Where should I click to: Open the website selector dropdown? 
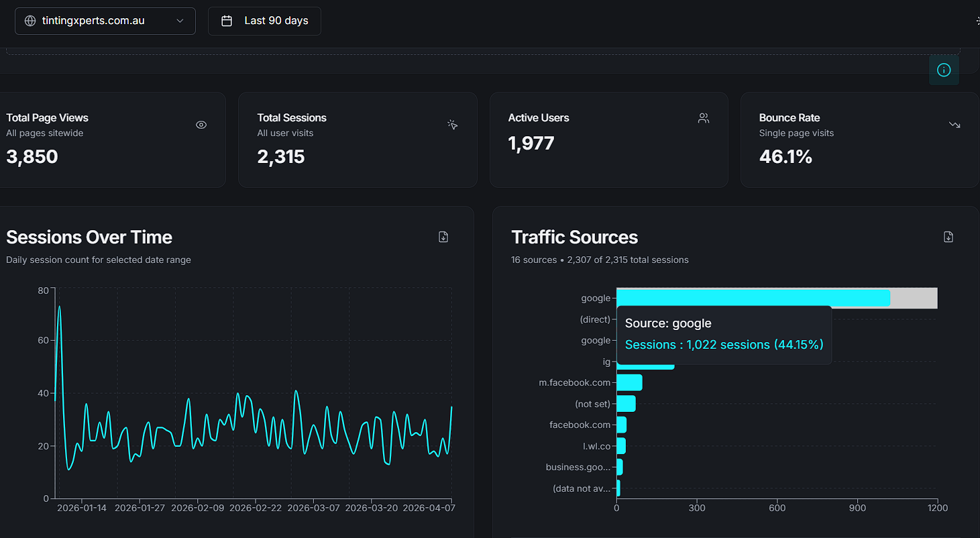(x=105, y=21)
